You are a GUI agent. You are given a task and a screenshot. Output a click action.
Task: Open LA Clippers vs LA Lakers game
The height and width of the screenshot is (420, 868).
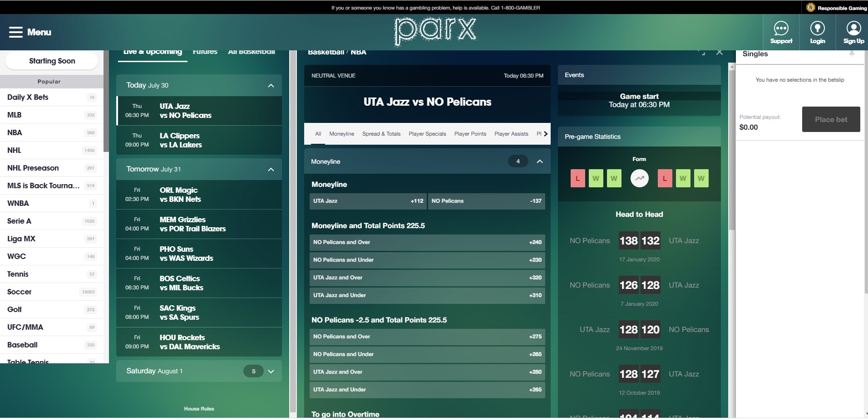pyautogui.click(x=199, y=140)
